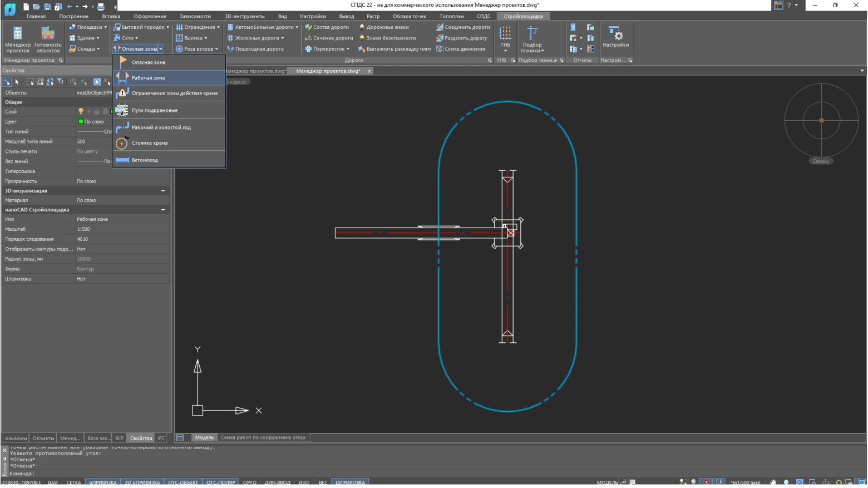Toggle ОРТО mode in status bar
The image size is (868, 488).
pos(249,482)
